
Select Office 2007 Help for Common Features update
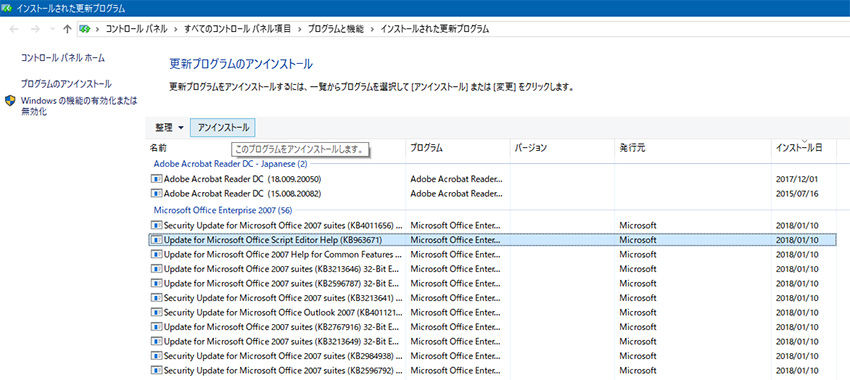(x=492, y=254)
